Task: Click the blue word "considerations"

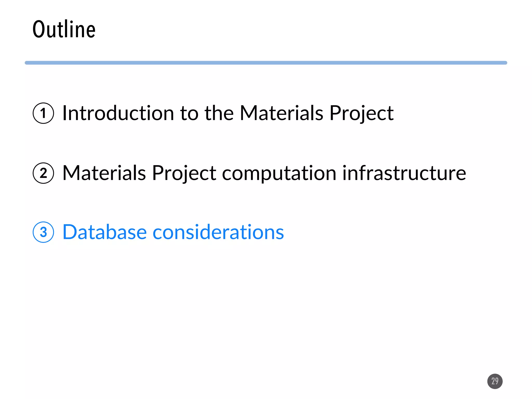Action: 218,232
